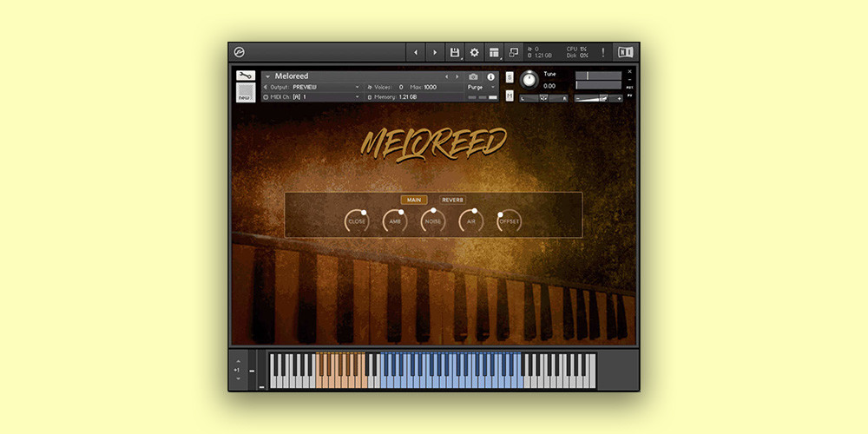Click the Tune knob
This screenshot has width=868, height=434.
529,79
